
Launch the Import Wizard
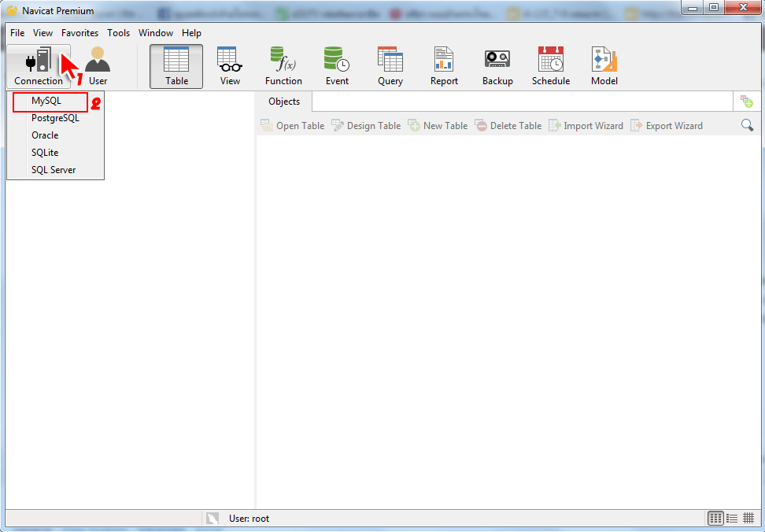(586, 126)
